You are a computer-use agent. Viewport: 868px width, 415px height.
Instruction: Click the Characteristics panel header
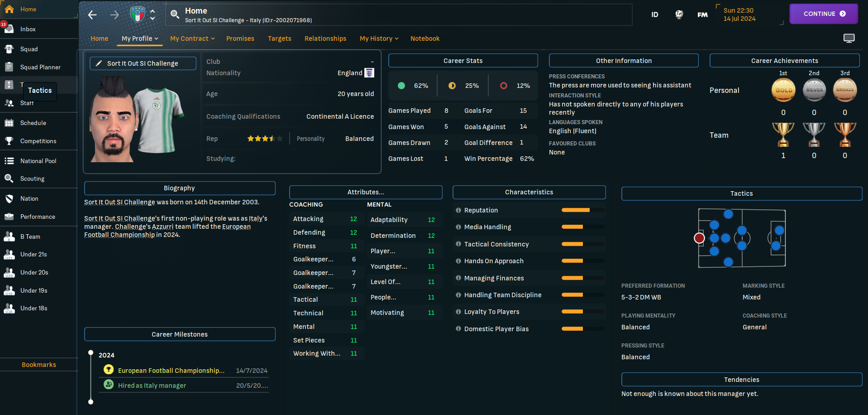529,192
